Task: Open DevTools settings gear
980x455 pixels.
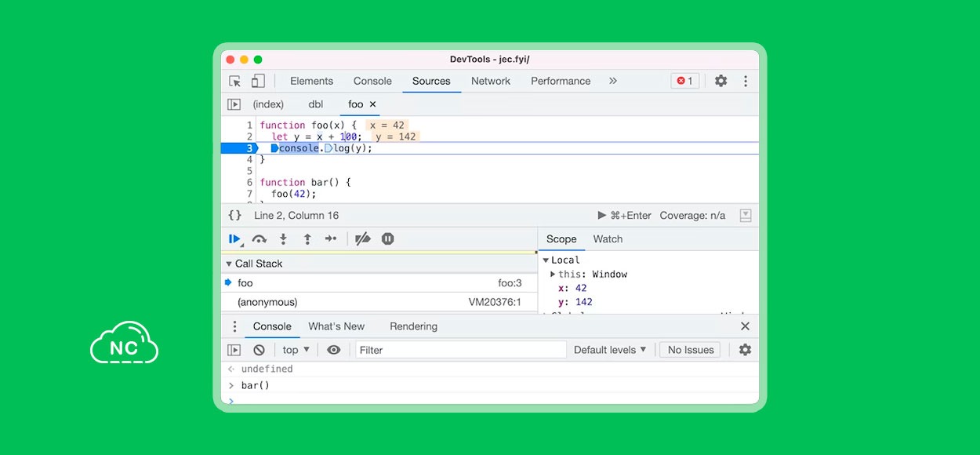Action: pos(720,81)
